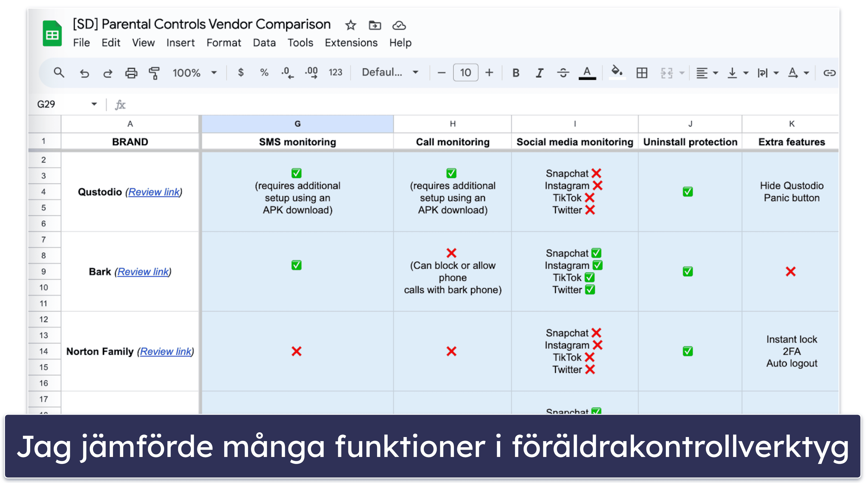Screen dimensions: 868x483
Task: Toggle italic formatting
Action: [x=539, y=73]
